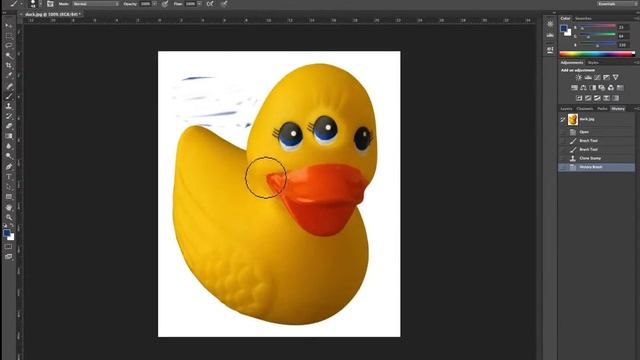Click the toolbox foreground color swatch
640x360 pixels.
point(7,233)
